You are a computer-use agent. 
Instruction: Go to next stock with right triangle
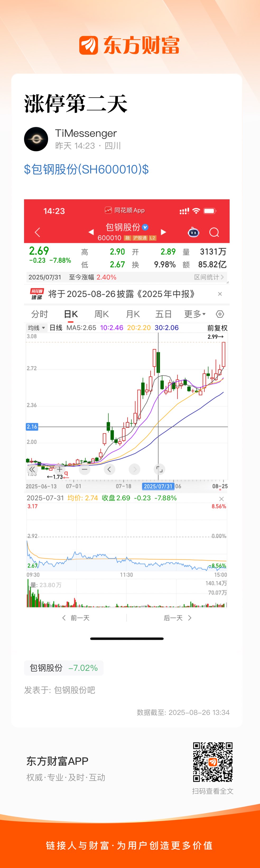tap(164, 232)
